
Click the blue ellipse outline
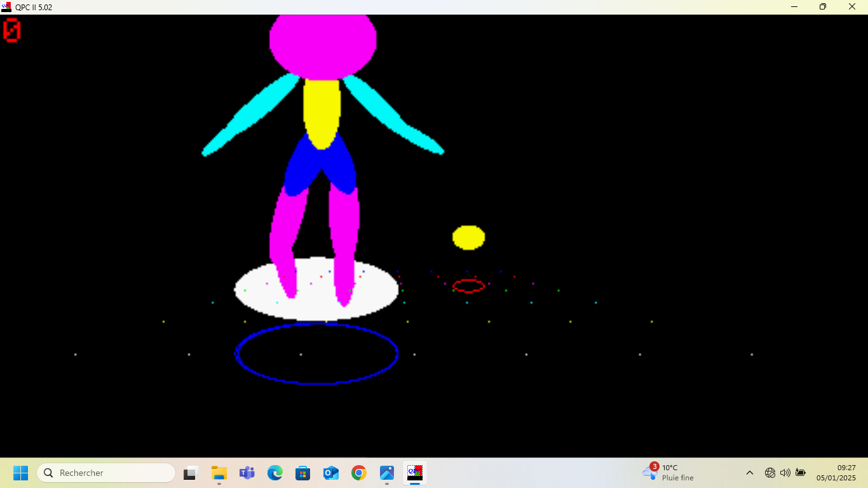click(x=316, y=354)
